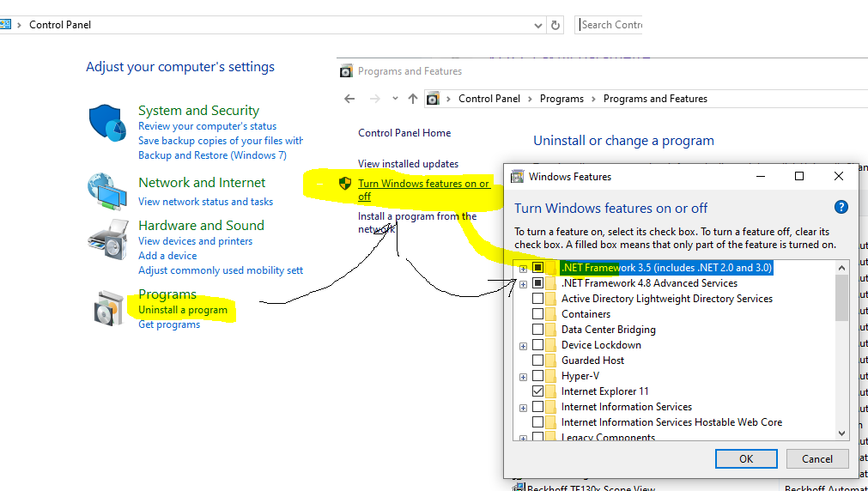
Task: Expand Device Lockdown tree node
Action: coord(523,346)
